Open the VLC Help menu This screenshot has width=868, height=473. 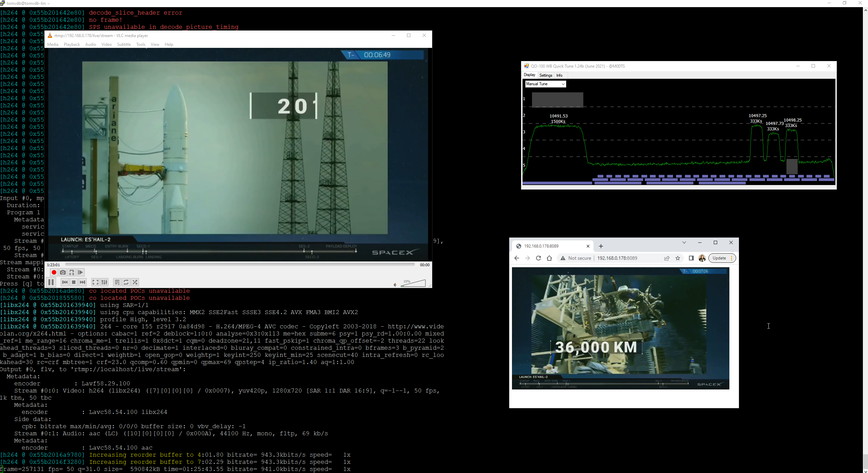pos(169,44)
